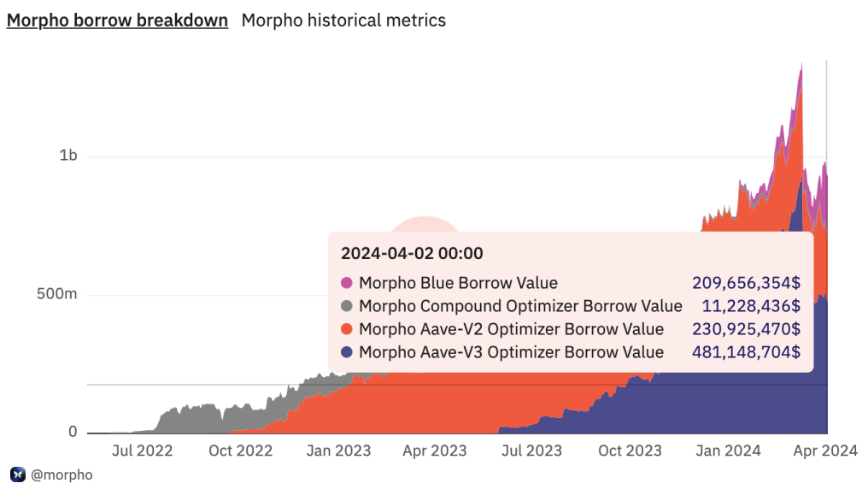Screen dimensions: 868x489
Task: Click the @morpho author link
Action: pyautogui.click(x=62, y=474)
